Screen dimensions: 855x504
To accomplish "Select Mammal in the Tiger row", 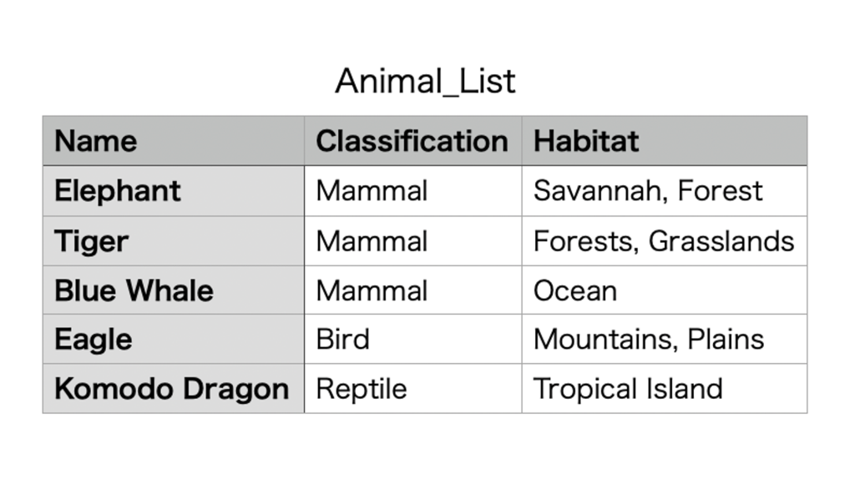I will pos(372,241).
